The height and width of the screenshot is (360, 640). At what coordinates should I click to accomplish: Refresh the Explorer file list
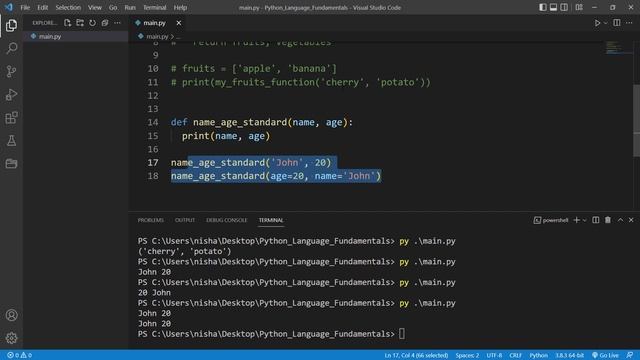pyautogui.click(x=93, y=23)
